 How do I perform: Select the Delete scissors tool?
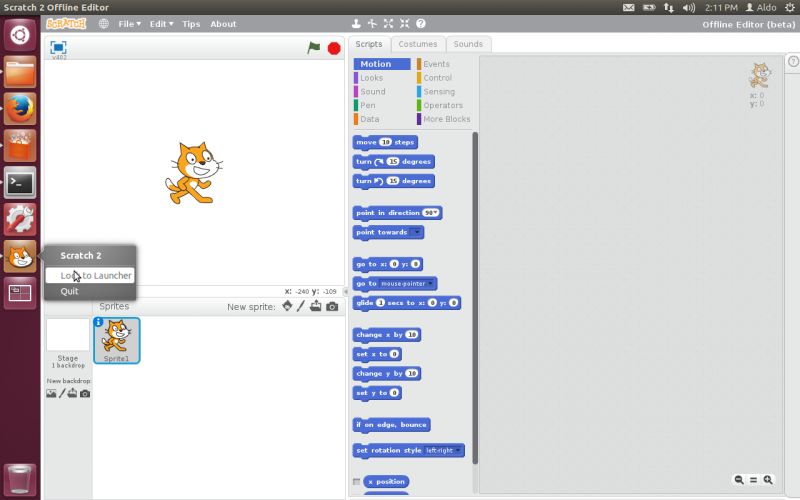click(372, 23)
